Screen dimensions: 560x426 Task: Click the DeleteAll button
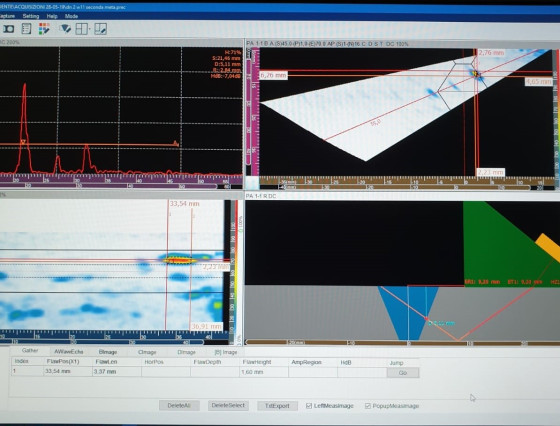point(179,406)
